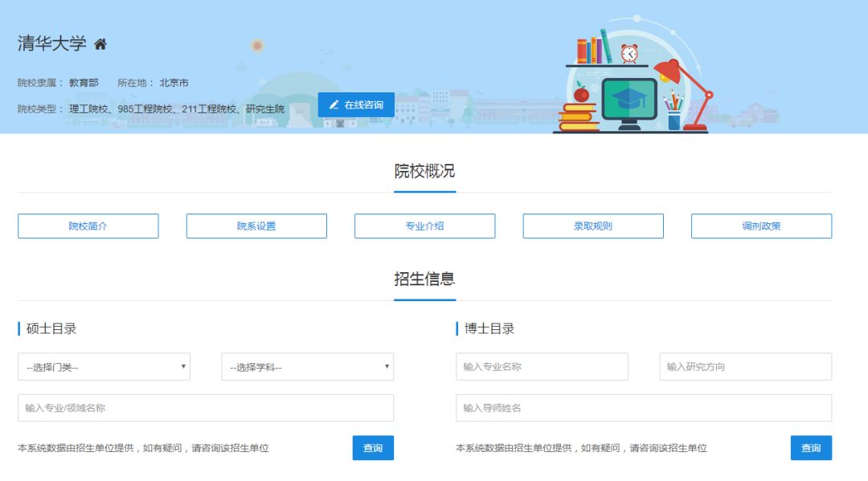Click the 招生信息 heading
Screen dimensions: 868x481
pyautogui.click(x=424, y=279)
